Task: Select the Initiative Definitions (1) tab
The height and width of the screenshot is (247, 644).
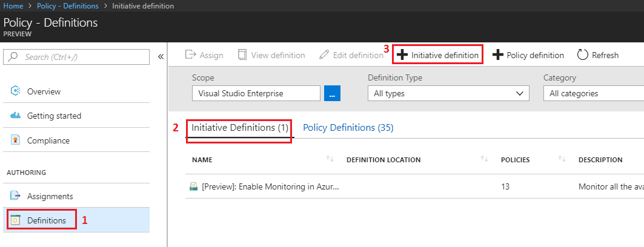Action: [240, 128]
